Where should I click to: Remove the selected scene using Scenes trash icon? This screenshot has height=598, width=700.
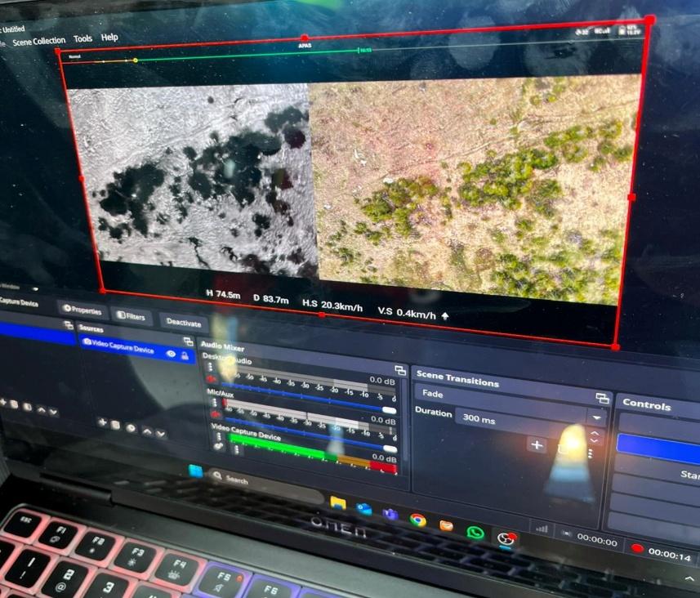(14, 404)
